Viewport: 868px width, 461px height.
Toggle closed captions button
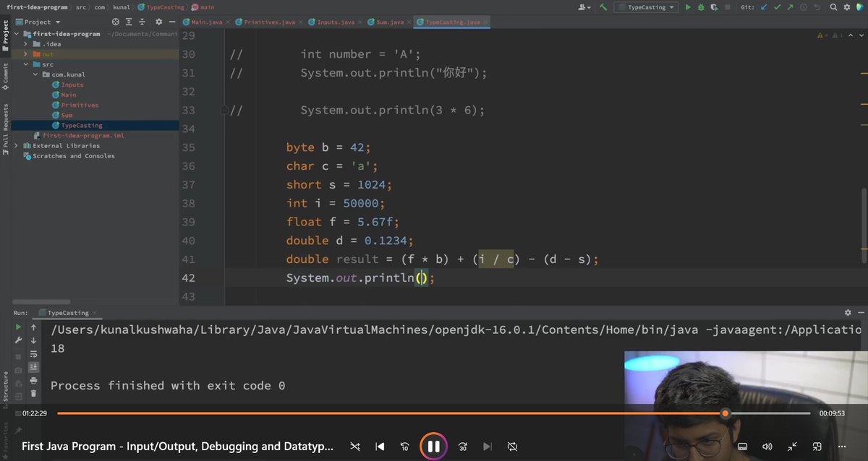pyautogui.click(x=741, y=447)
